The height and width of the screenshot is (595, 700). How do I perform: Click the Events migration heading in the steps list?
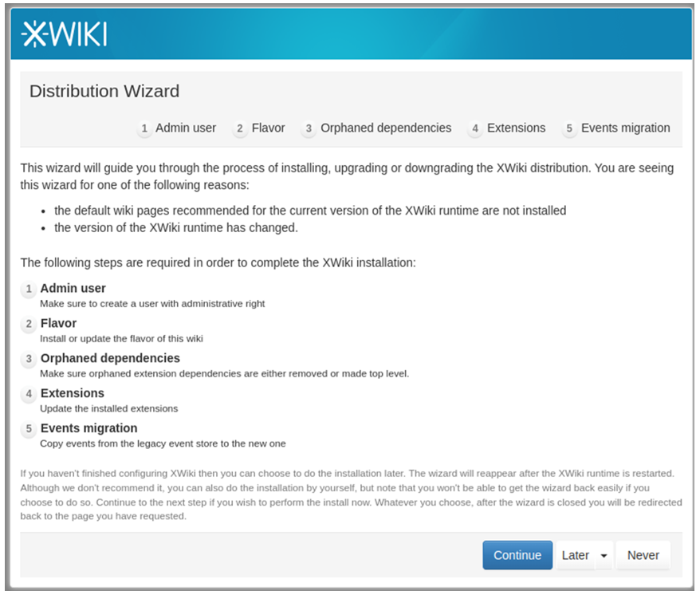click(x=88, y=428)
